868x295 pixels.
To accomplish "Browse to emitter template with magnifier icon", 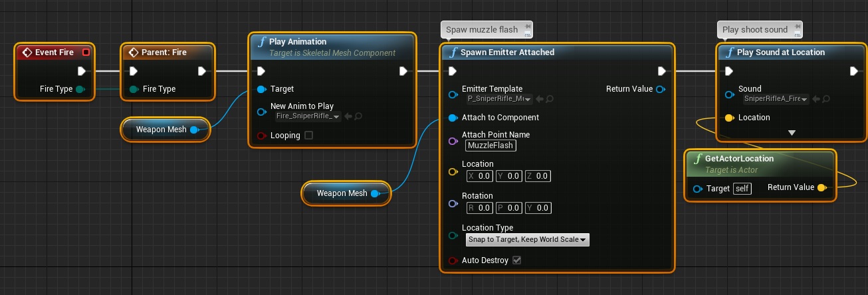I will [550, 99].
